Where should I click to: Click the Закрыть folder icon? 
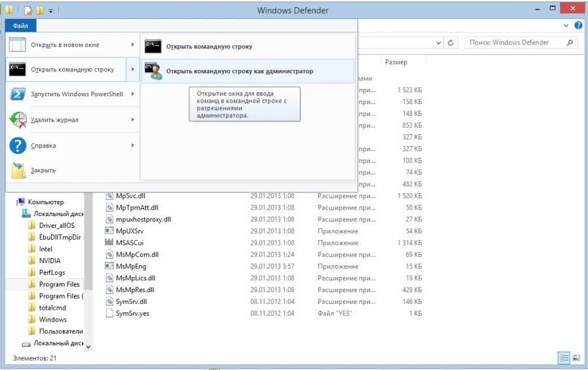[x=18, y=170]
